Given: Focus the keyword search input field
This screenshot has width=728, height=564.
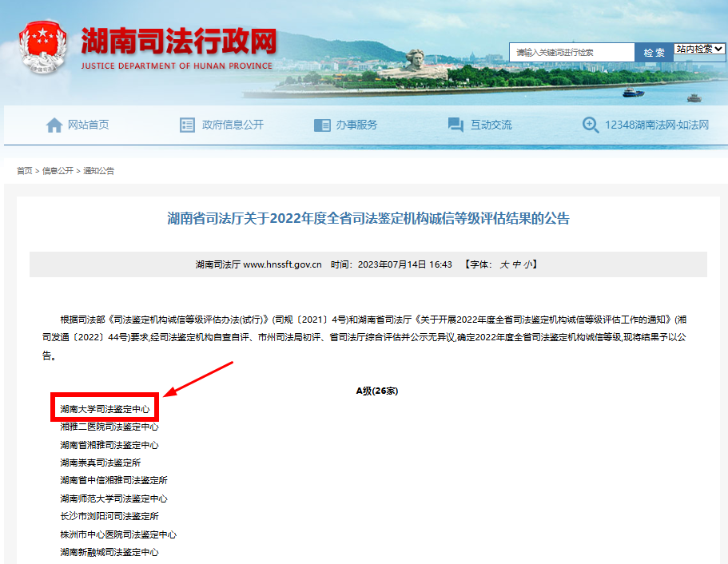Looking at the screenshot, I should 571,52.
